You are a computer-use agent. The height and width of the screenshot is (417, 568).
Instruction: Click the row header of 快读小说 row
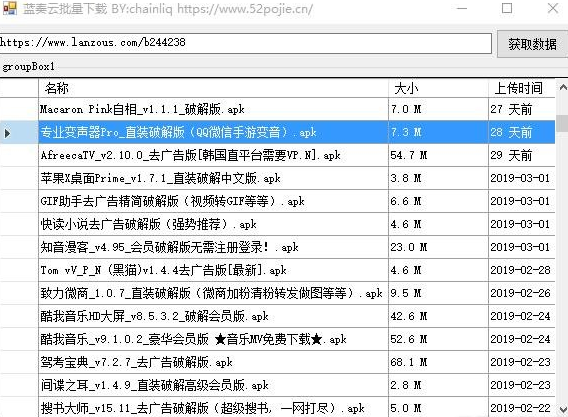pos(19,224)
